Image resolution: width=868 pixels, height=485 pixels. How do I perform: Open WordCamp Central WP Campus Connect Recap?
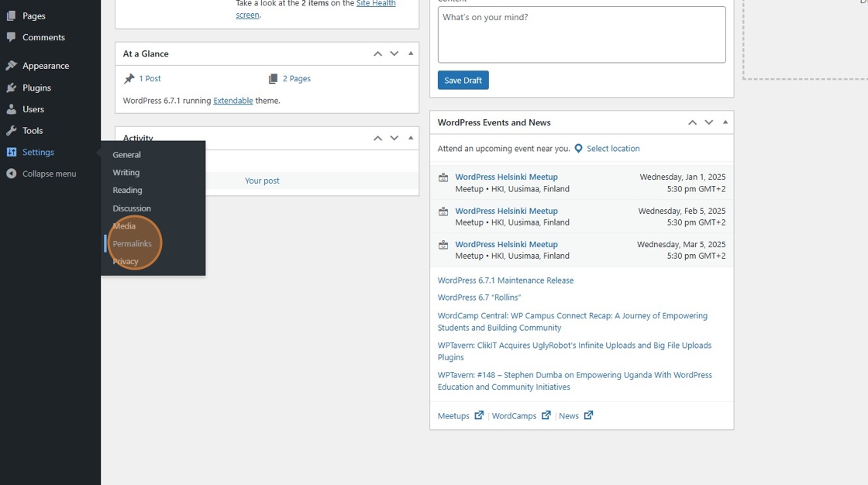(x=573, y=322)
